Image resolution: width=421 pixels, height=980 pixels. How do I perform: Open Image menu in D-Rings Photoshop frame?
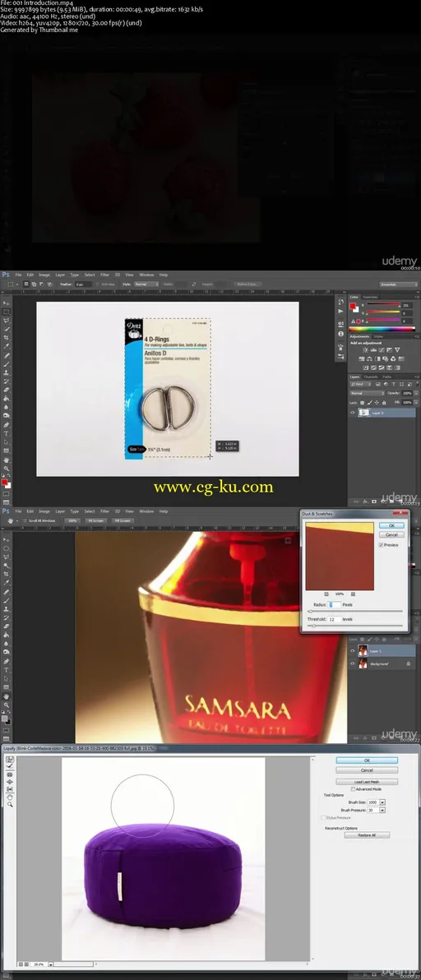44,275
